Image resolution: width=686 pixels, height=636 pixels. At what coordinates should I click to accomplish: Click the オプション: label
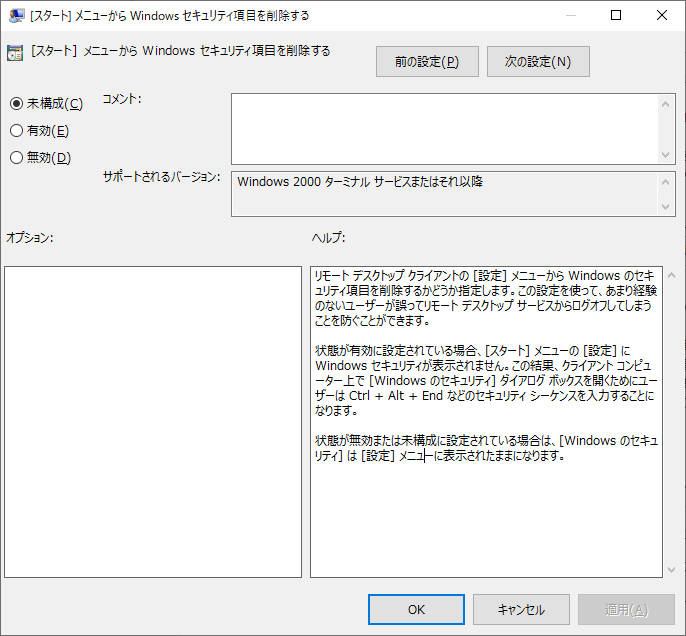[x=30, y=238]
